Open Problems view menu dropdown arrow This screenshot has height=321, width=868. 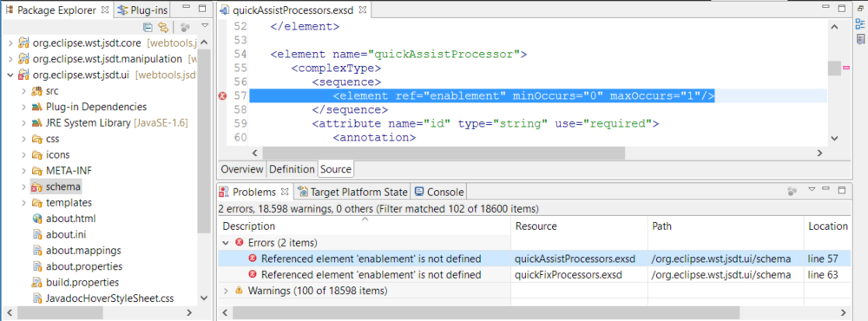click(x=812, y=190)
